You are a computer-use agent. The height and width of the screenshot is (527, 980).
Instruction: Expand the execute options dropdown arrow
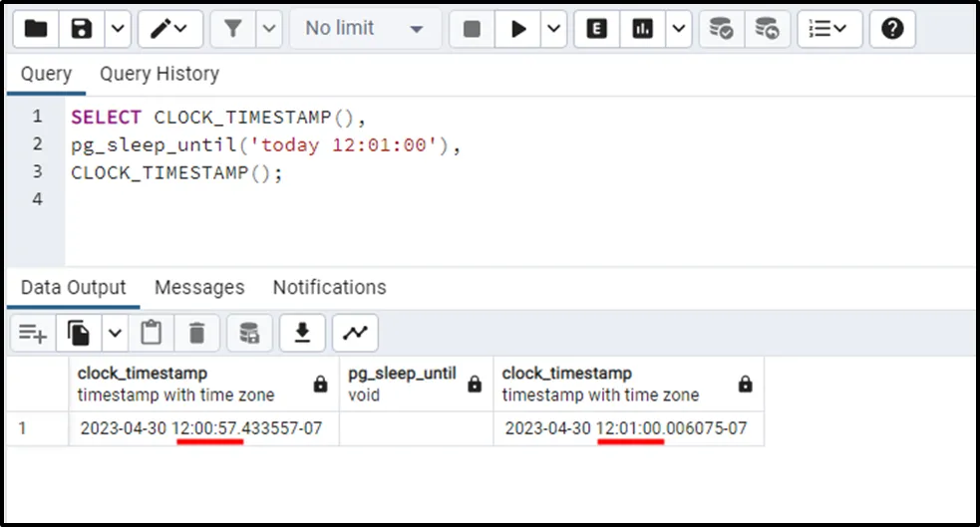click(554, 29)
